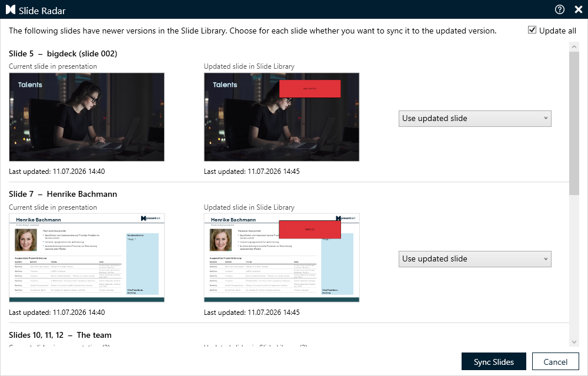This screenshot has width=588, height=376.
Task: Close the Slide Radar dialog
Action: tap(579, 9)
